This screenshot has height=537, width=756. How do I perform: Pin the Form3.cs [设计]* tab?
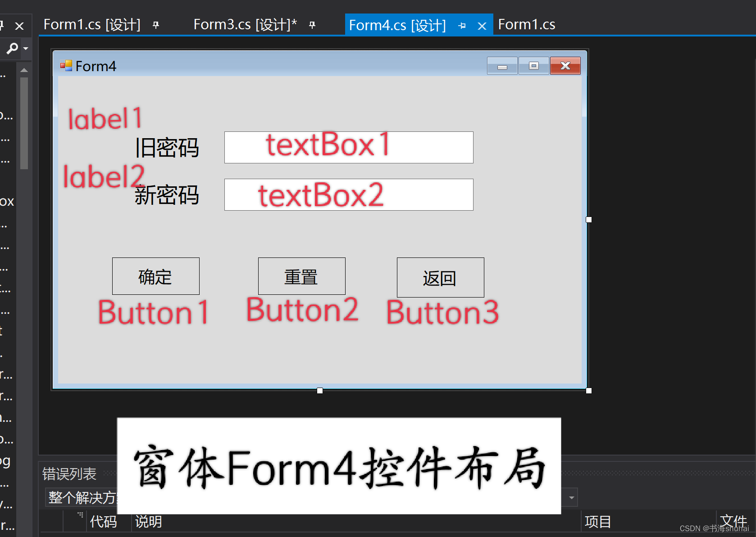tap(312, 25)
